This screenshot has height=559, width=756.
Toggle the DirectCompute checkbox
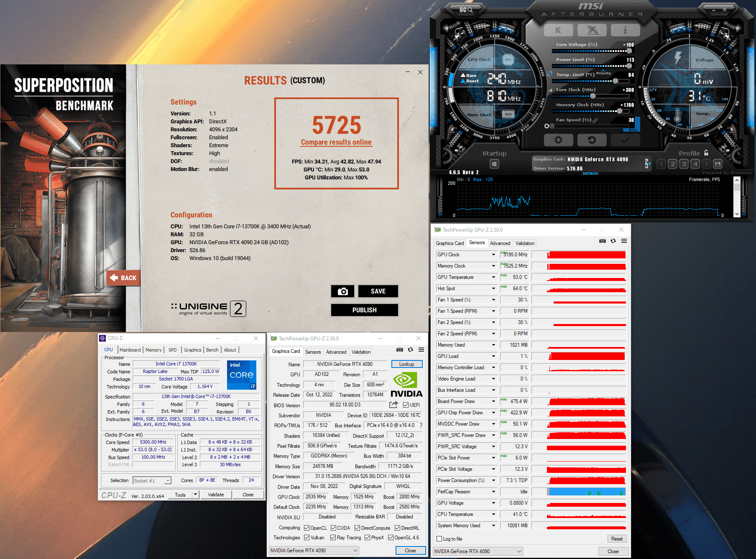click(358, 528)
